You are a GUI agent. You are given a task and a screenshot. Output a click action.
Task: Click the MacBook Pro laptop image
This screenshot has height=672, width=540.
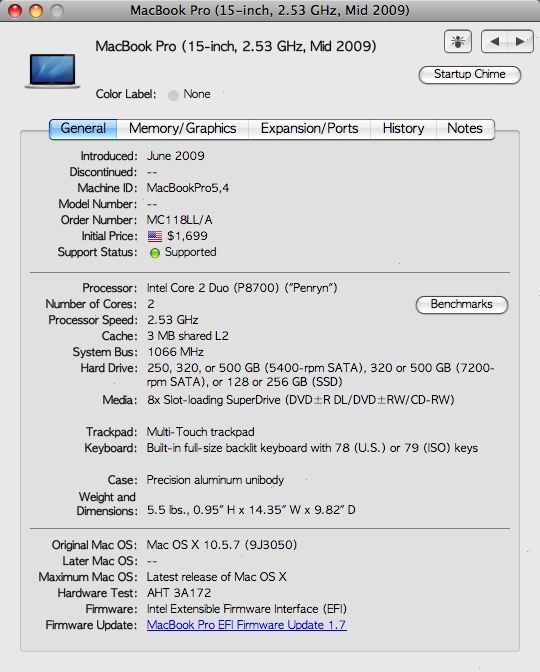52,71
